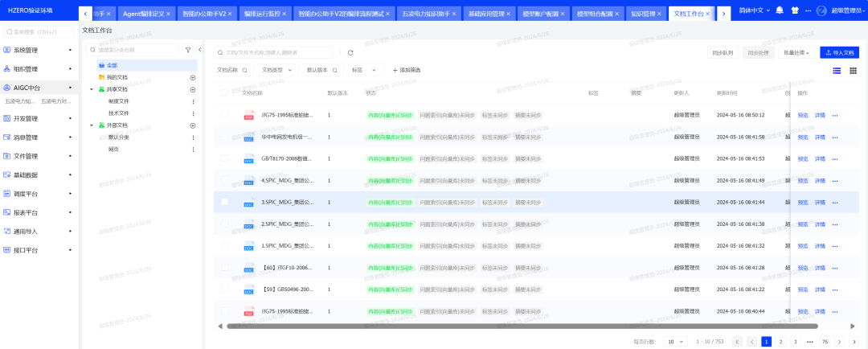Click the plus icon beside 共享文档

(193, 89)
